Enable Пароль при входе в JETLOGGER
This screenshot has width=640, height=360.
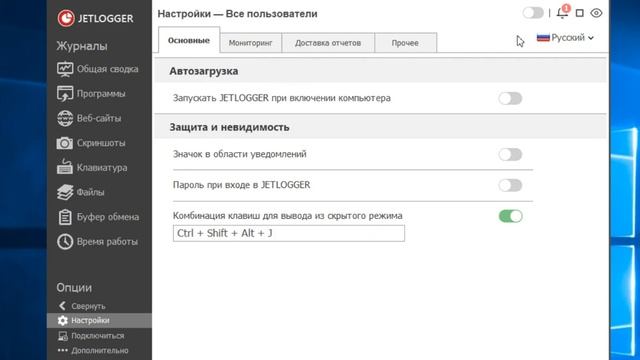pyautogui.click(x=510, y=185)
